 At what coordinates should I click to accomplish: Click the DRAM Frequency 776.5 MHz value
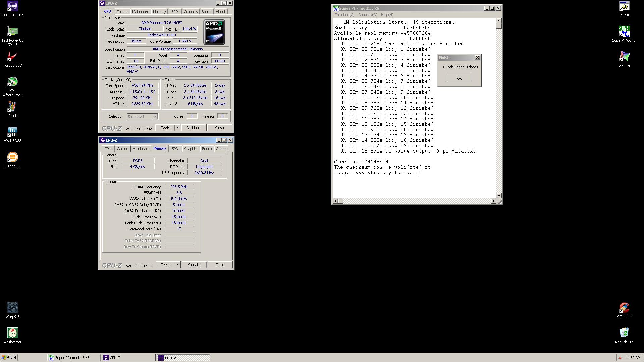click(x=179, y=187)
